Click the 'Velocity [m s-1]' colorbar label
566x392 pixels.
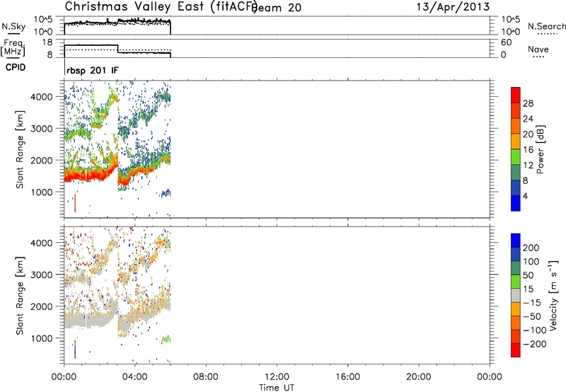coord(553,296)
